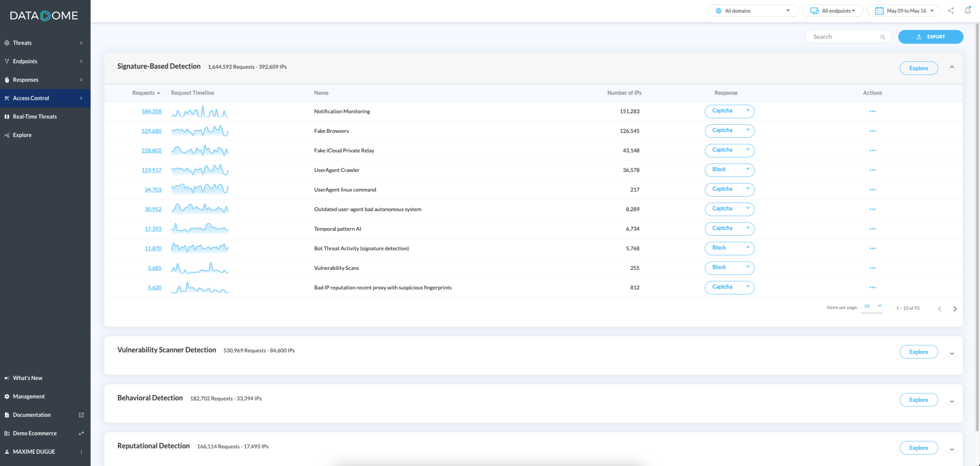Expand the Behavioral Detection section

[x=952, y=401]
